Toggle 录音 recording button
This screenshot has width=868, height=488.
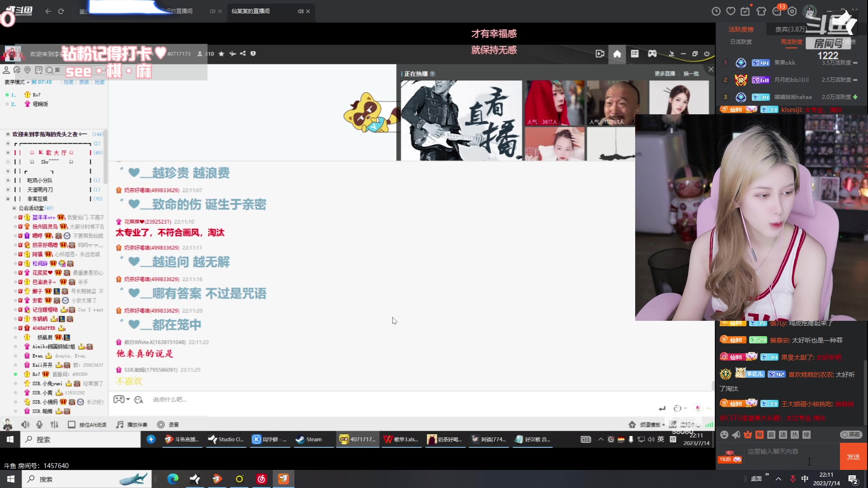pos(168,425)
